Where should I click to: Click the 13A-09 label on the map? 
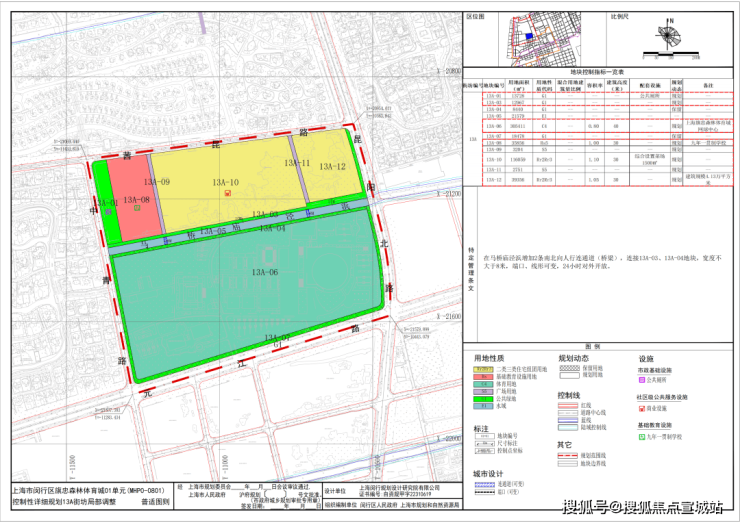pos(157,182)
